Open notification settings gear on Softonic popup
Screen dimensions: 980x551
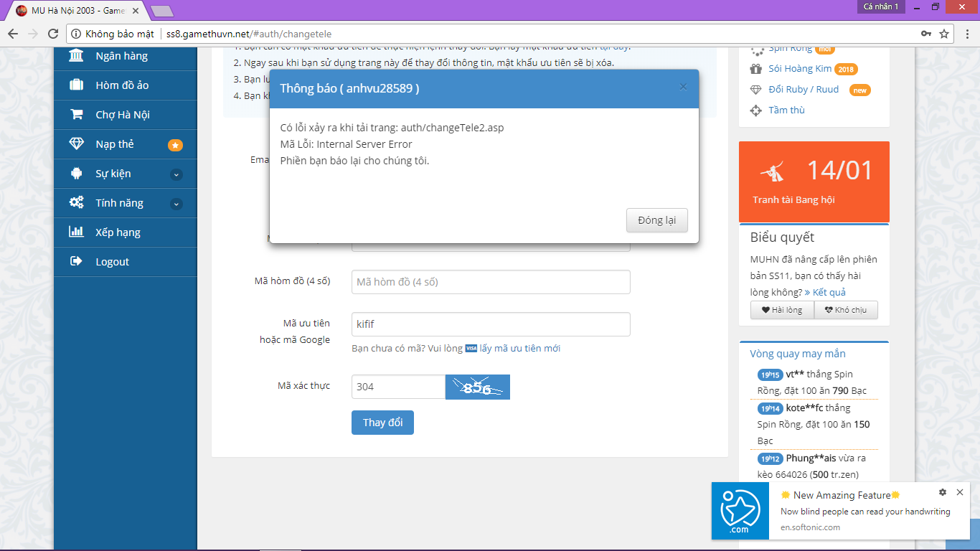[x=943, y=492]
